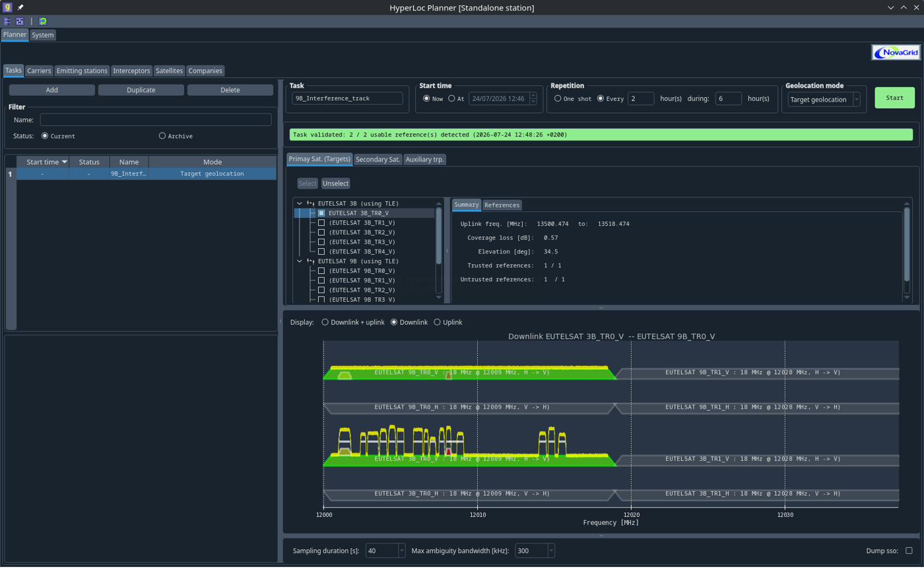The image size is (924, 573).
Task: Click the NovaGrid logo
Action: (896, 52)
